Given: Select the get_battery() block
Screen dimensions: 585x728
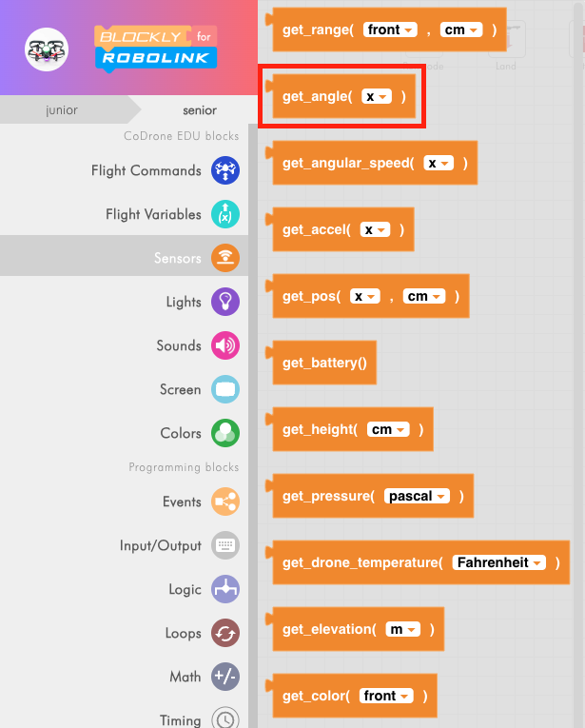Looking at the screenshot, I should click(x=324, y=363).
